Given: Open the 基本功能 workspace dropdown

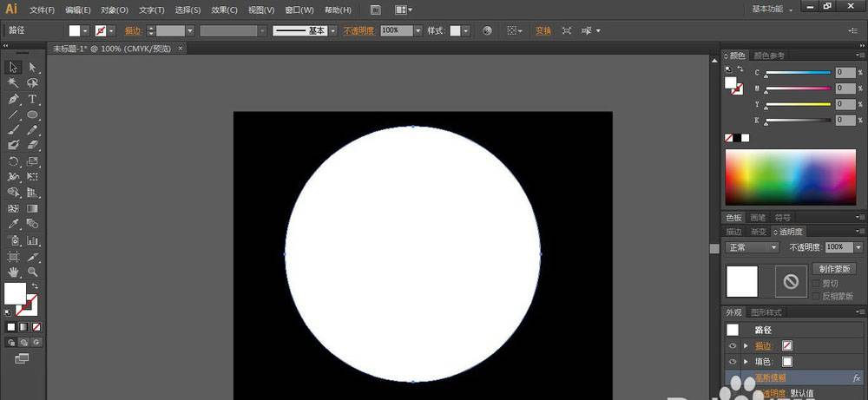Looking at the screenshot, I should point(771,9).
